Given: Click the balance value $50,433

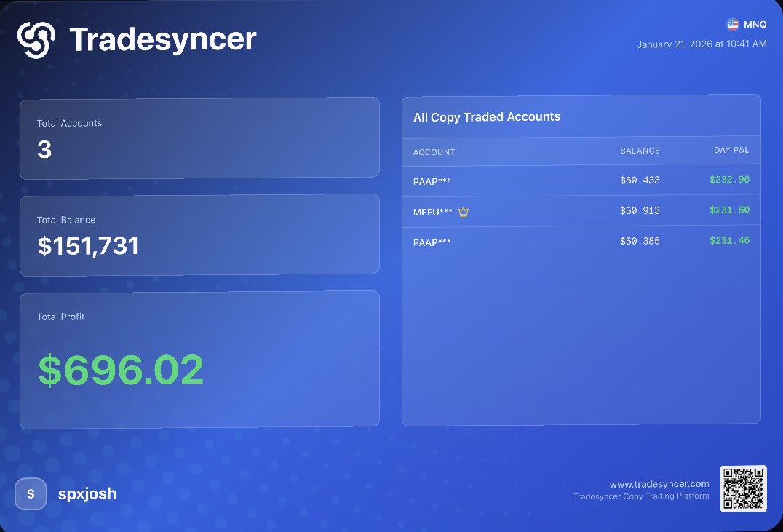Looking at the screenshot, I should [640, 180].
